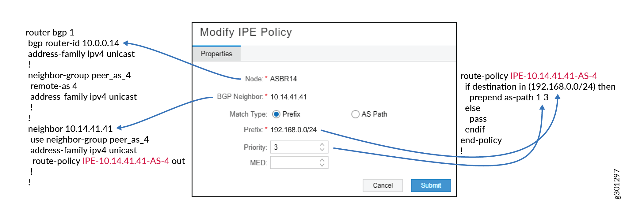Click the Submit button
The width and height of the screenshot is (644, 216).
[x=430, y=185]
